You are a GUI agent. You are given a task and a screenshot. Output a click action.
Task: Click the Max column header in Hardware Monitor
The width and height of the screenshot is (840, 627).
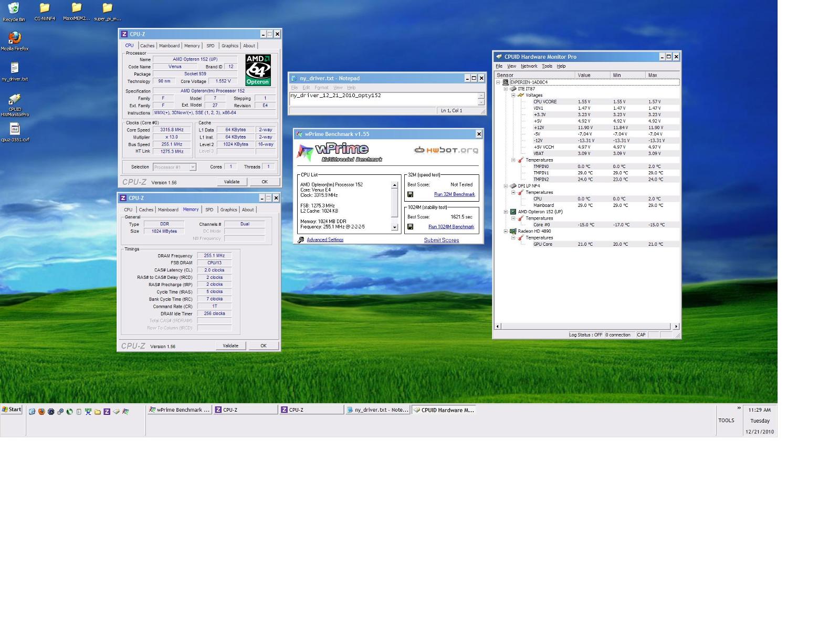click(x=663, y=75)
